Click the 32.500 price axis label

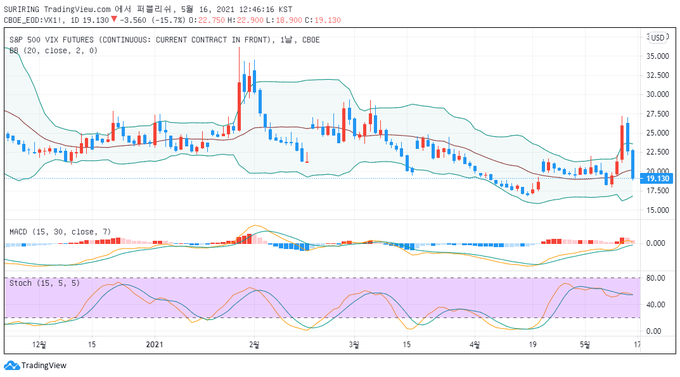[x=657, y=75]
